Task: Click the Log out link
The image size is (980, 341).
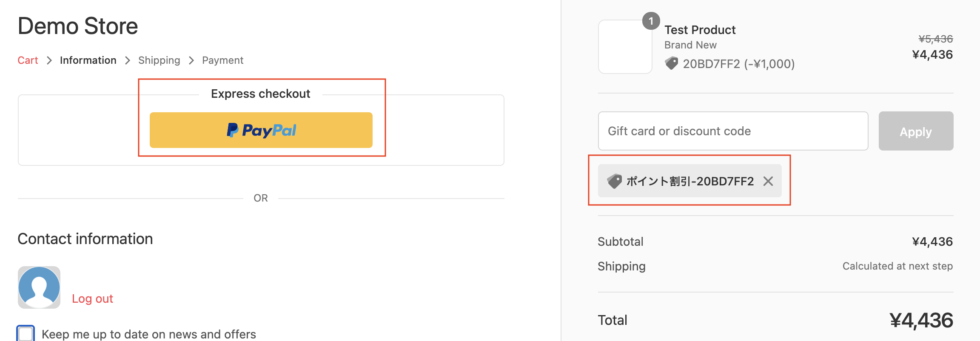Action: [x=92, y=298]
